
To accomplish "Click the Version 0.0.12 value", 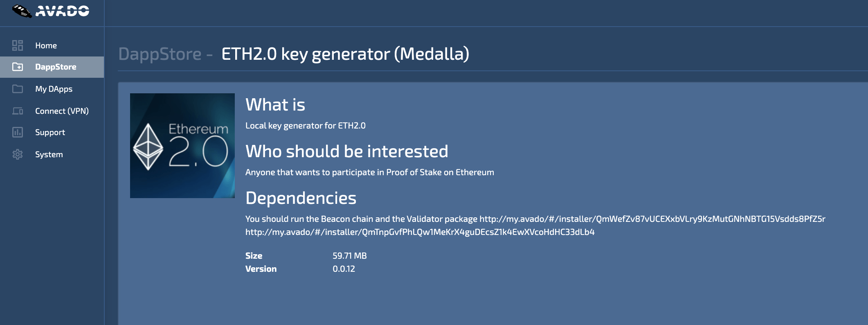I will coord(344,269).
